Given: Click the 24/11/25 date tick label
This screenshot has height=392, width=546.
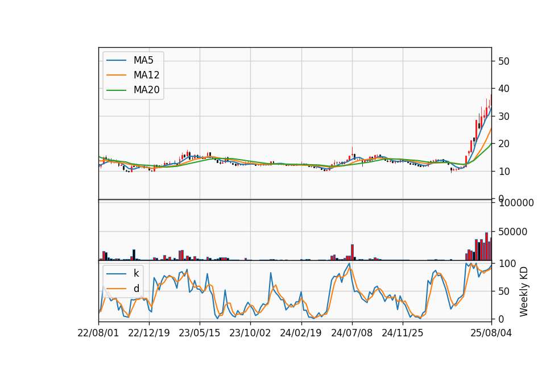Looking at the screenshot, I should click(x=403, y=333).
